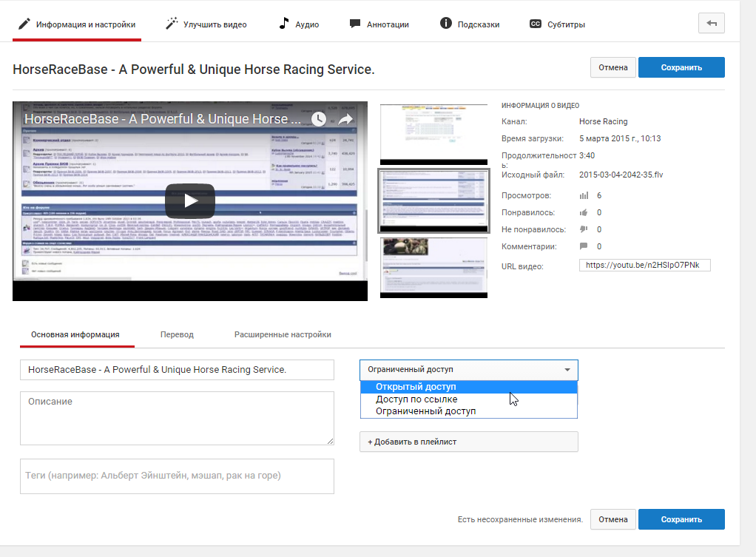The image size is (756, 557).
Task: Select the second highlighted thumbnail
Action: (x=433, y=201)
